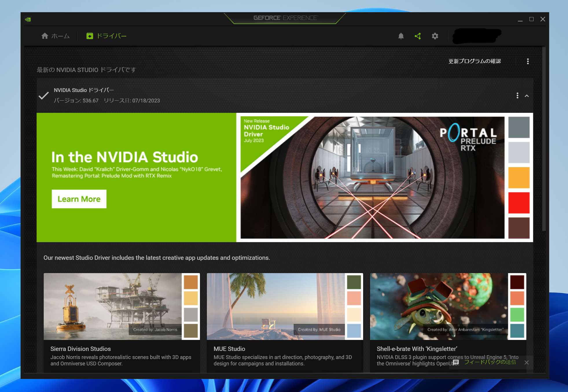Click release date 07/18/2023 text
The height and width of the screenshot is (392, 568).
pyautogui.click(x=132, y=101)
